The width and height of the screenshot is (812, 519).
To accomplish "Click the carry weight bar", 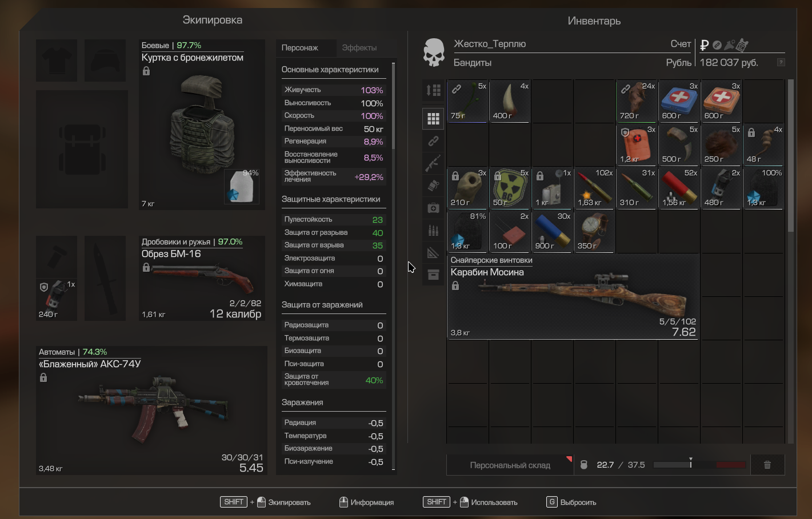I will 699,465.
